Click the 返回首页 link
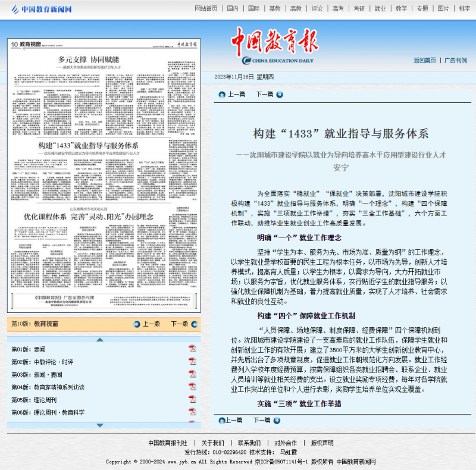 click(x=424, y=59)
